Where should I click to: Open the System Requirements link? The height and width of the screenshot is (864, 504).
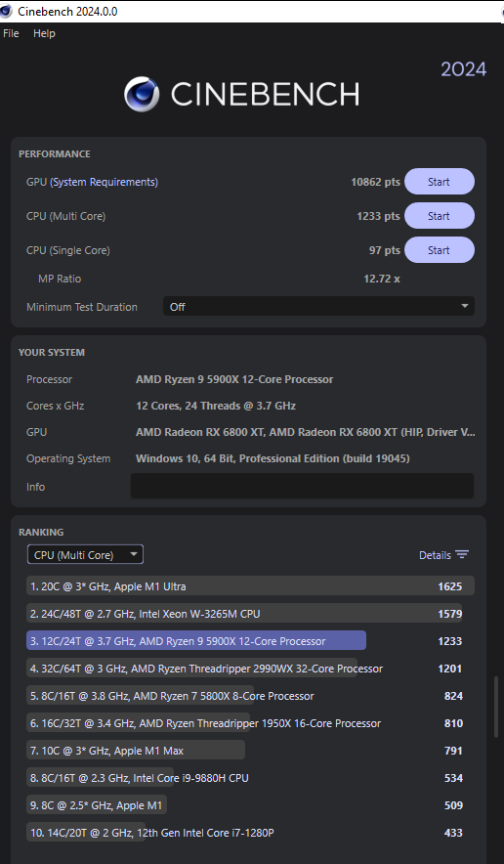105,182
